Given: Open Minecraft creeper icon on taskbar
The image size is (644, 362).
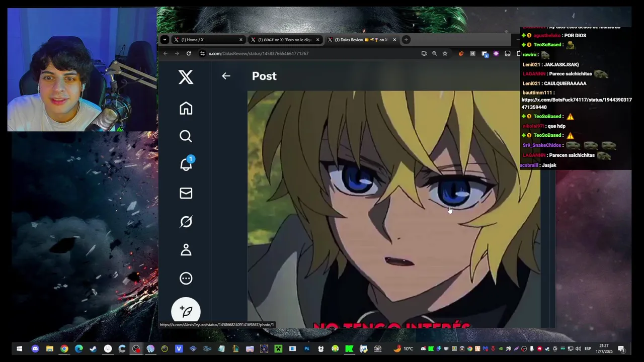Looking at the screenshot, I should [278, 349].
